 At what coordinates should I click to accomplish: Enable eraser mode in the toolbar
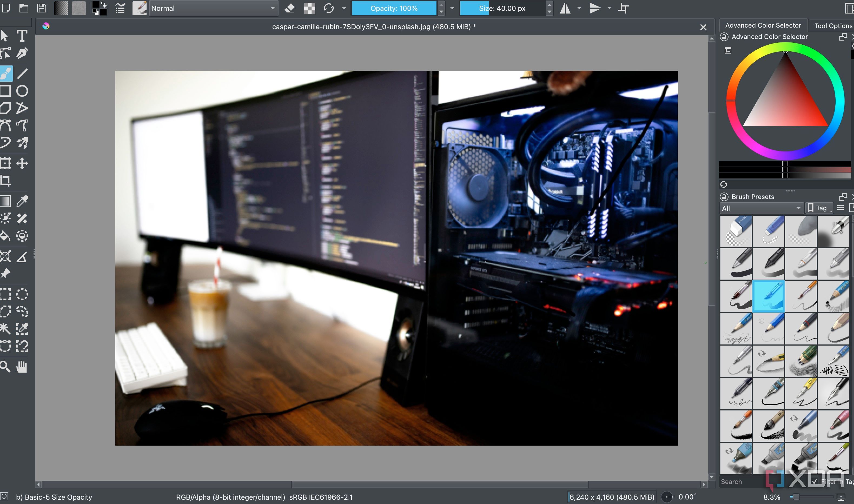click(x=290, y=8)
